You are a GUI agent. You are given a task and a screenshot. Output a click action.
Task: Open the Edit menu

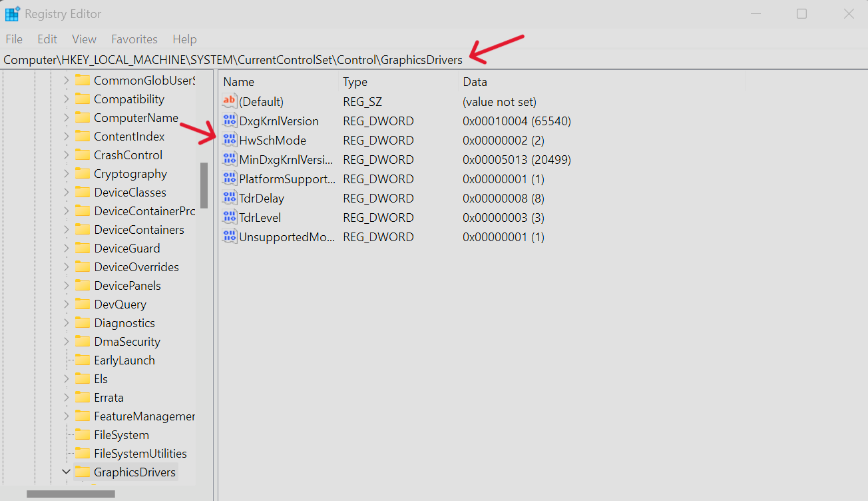click(47, 39)
